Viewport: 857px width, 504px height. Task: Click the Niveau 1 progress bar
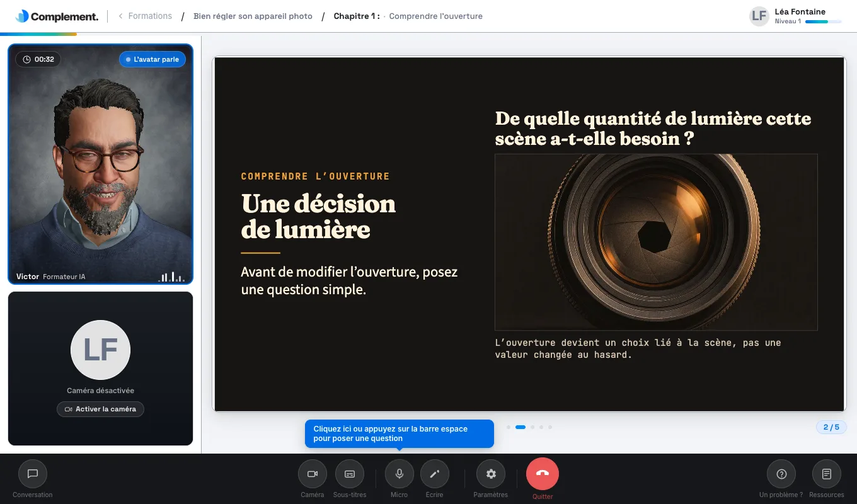824,22
